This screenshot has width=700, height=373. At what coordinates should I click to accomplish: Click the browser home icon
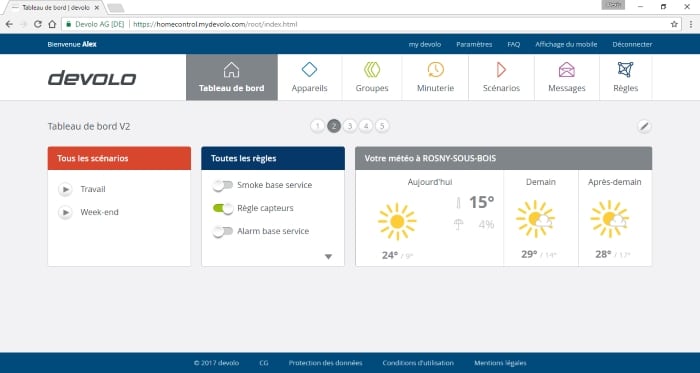pyautogui.click(x=52, y=24)
